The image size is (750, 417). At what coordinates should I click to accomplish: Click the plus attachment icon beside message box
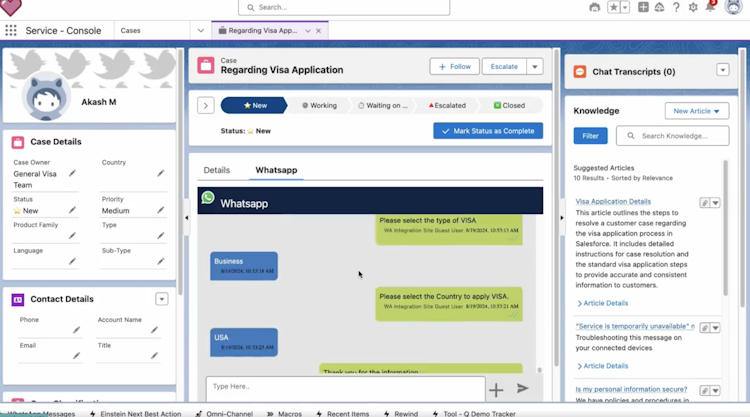tap(496, 390)
